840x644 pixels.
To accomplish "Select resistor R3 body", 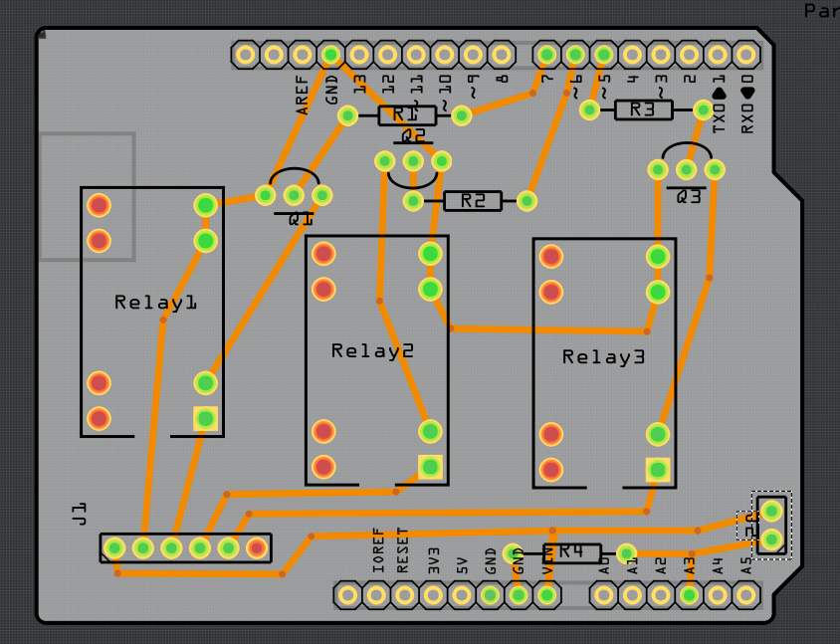I will pyautogui.click(x=643, y=109).
